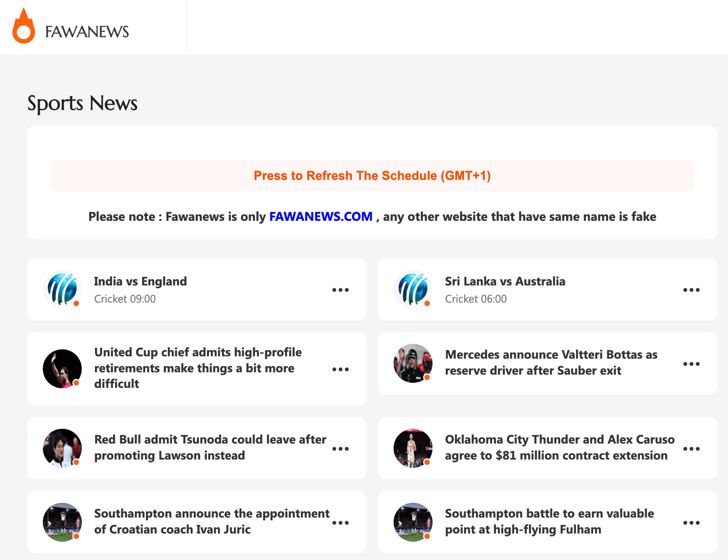
Task: Click the tennis player thumbnail image
Action: coord(62,369)
